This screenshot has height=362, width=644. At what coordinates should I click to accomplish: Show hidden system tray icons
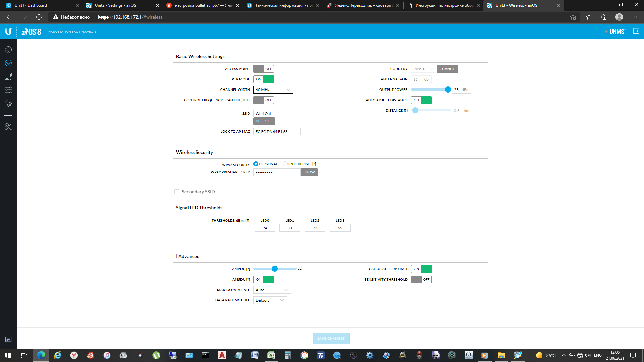564,355
